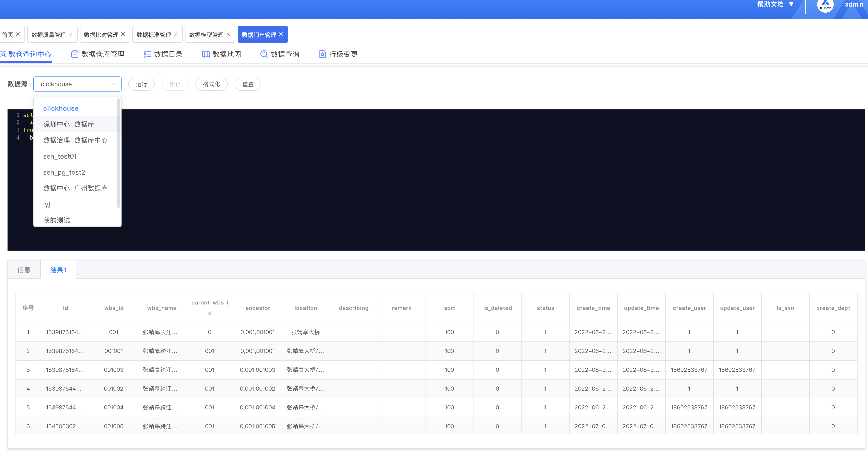Viewport: 868px width, 456px height.
Task: Click the 数据地图 map icon
Action: coord(205,54)
